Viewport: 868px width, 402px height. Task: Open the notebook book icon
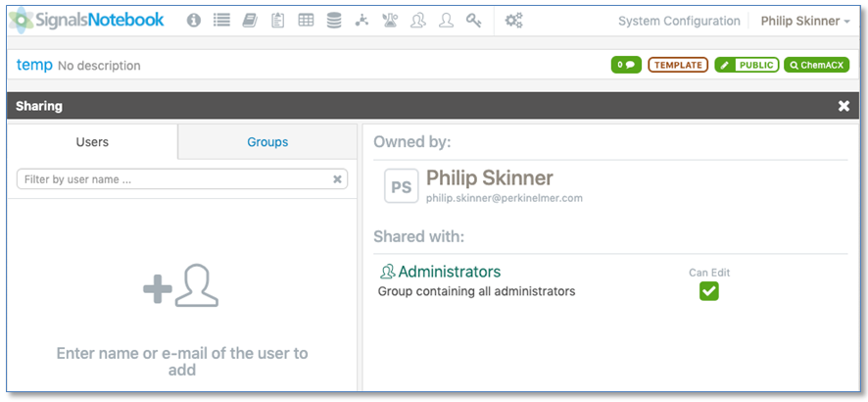click(x=250, y=21)
